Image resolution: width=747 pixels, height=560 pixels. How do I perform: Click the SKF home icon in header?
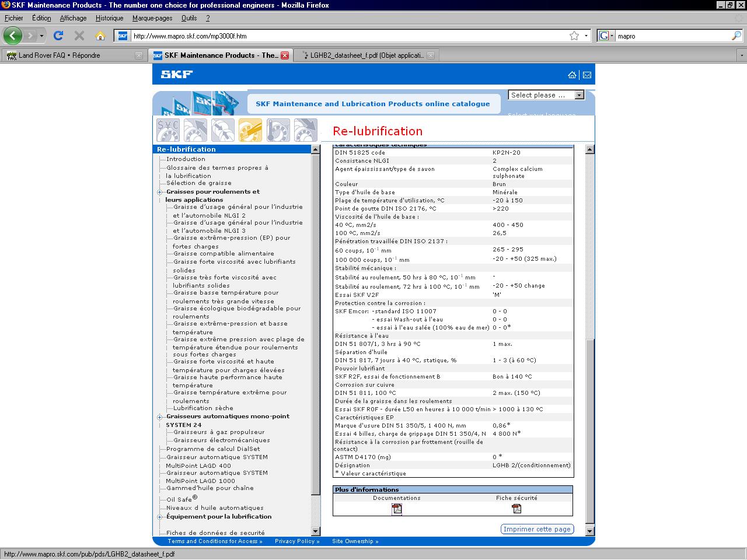(x=572, y=75)
